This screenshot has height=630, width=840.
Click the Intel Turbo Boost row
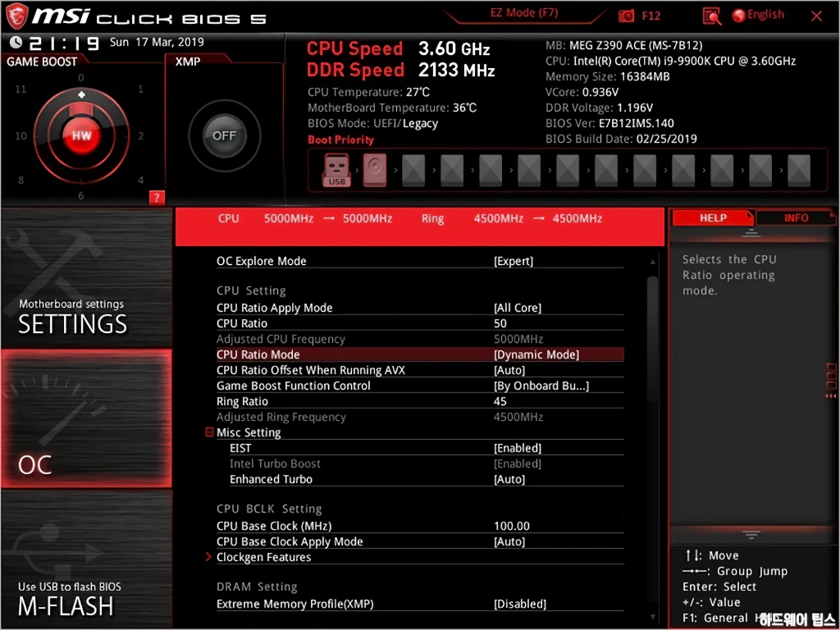pos(420,463)
